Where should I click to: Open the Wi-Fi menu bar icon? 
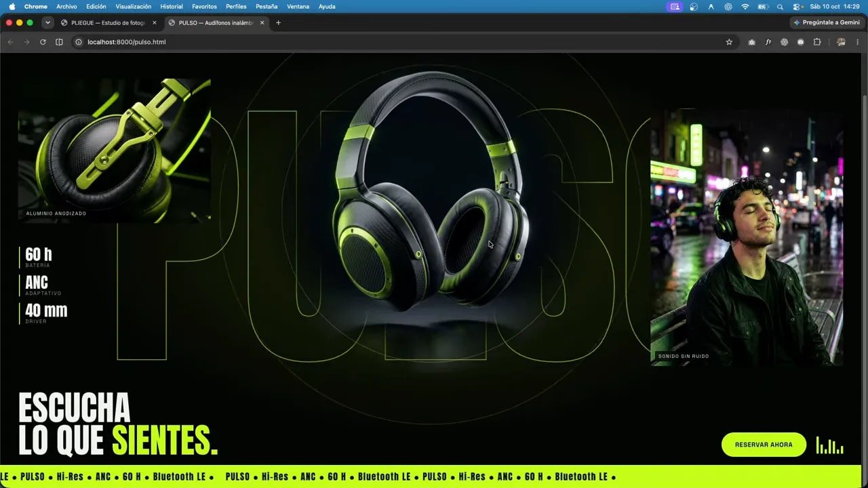pyautogui.click(x=745, y=7)
